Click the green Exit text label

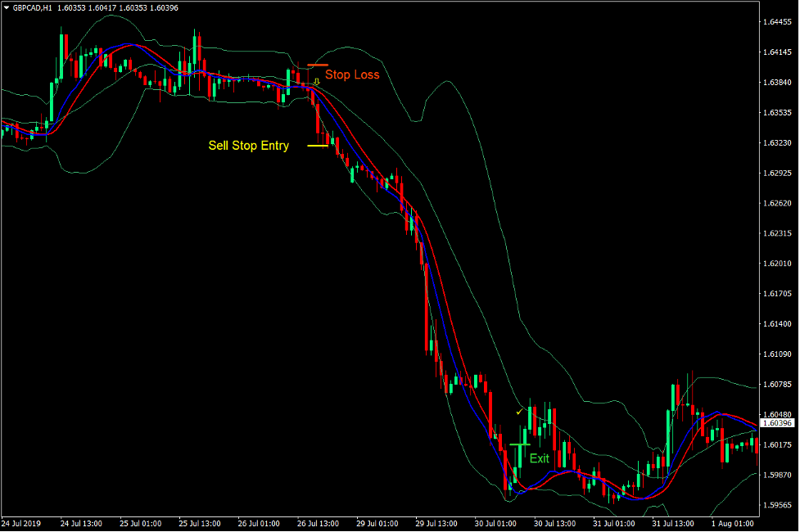point(539,458)
